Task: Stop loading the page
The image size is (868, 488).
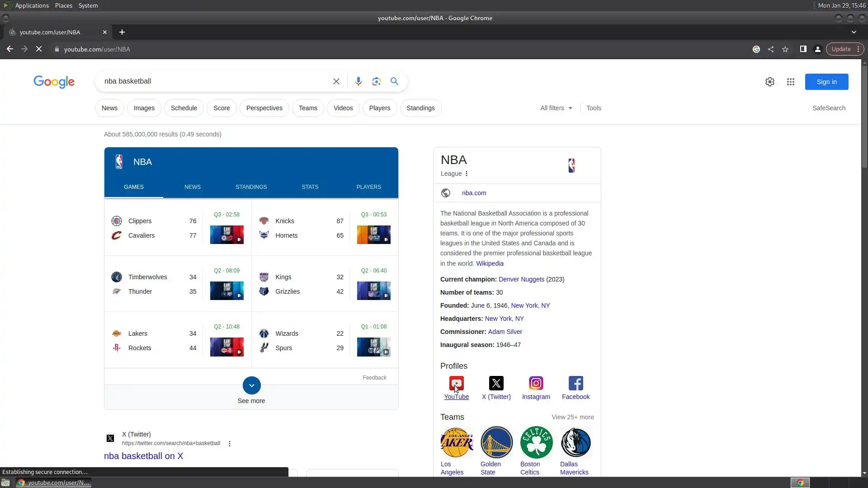Action: 39,49
